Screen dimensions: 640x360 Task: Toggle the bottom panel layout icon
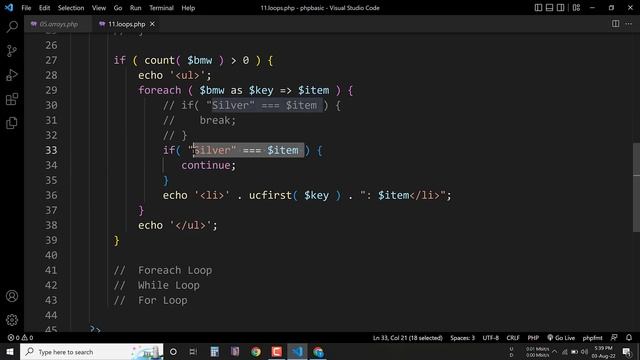click(549, 7)
